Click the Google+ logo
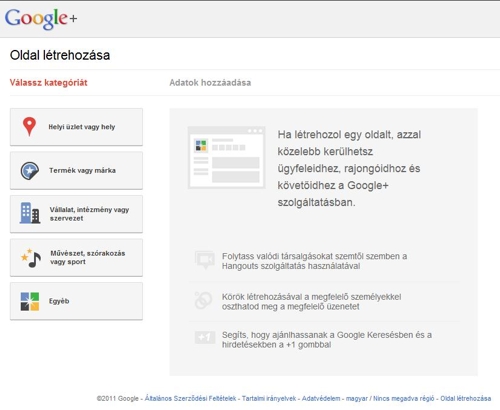The height and width of the screenshot is (410, 500). click(41, 18)
